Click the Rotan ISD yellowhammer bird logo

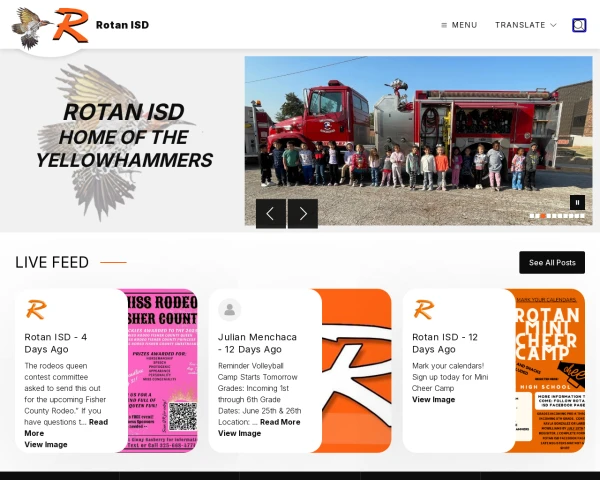point(31,28)
